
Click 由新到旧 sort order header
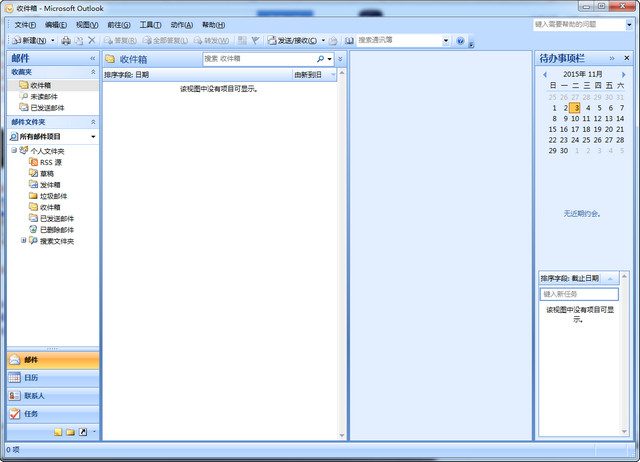point(314,75)
